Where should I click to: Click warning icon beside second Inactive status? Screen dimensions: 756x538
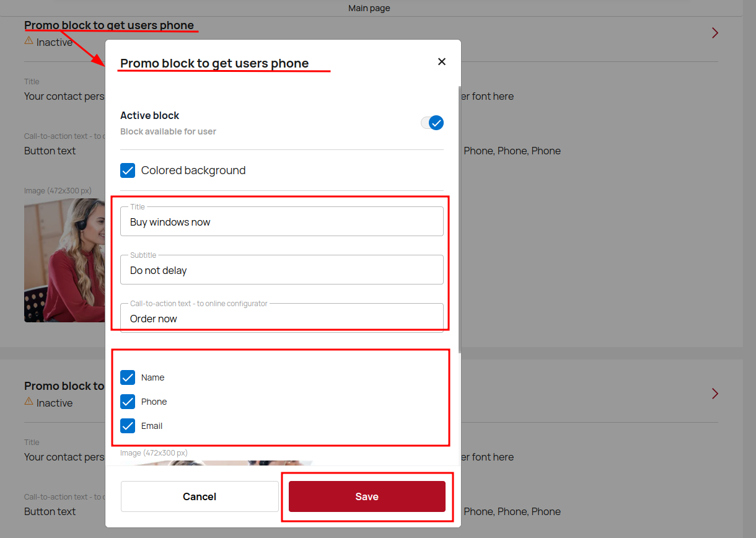pos(29,402)
